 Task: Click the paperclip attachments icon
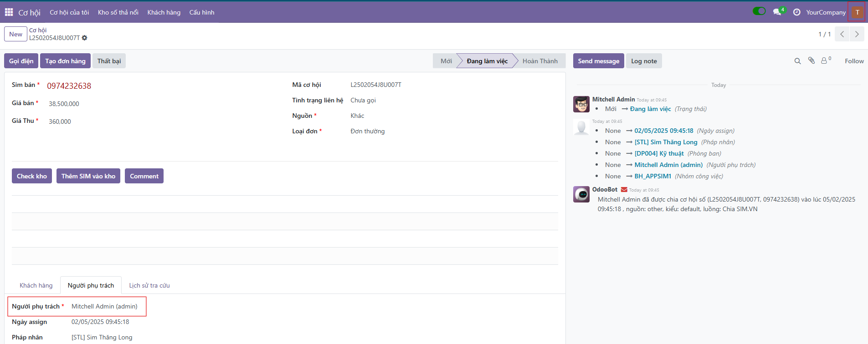(812, 61)
